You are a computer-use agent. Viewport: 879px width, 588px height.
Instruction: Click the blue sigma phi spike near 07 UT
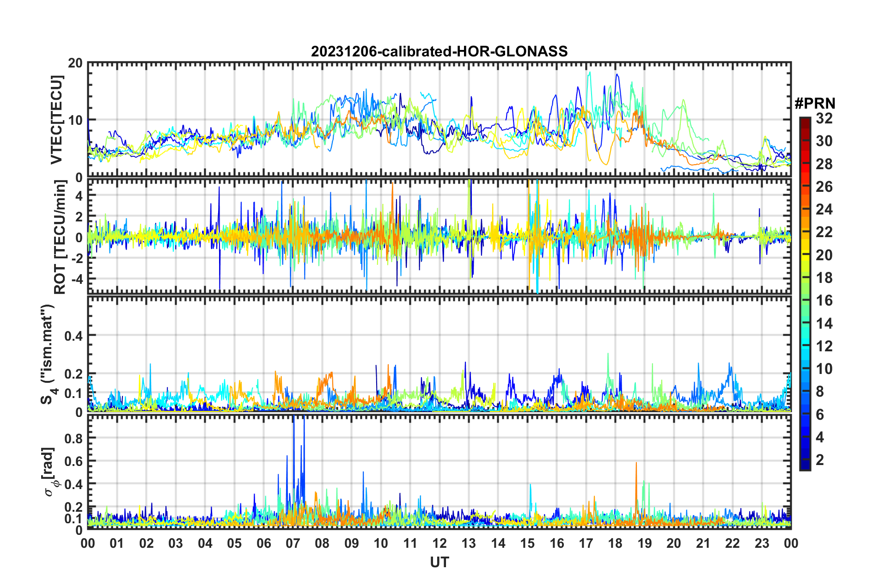tap(293, 444)
